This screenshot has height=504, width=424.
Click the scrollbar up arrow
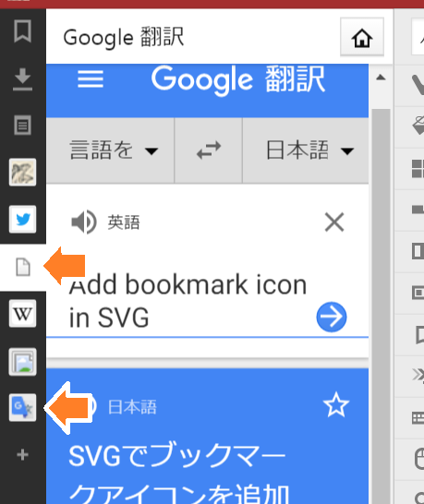[x=381, y=78]
